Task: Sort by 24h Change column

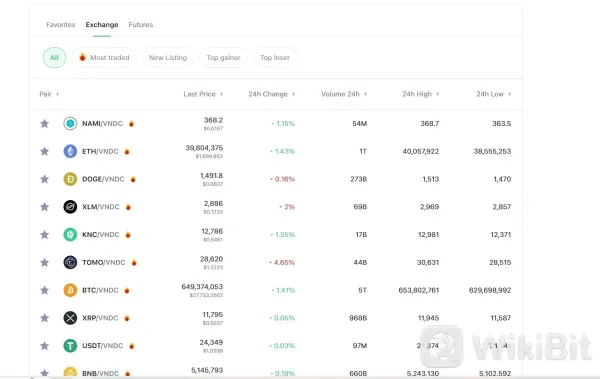Action: [x=271, y=94]
